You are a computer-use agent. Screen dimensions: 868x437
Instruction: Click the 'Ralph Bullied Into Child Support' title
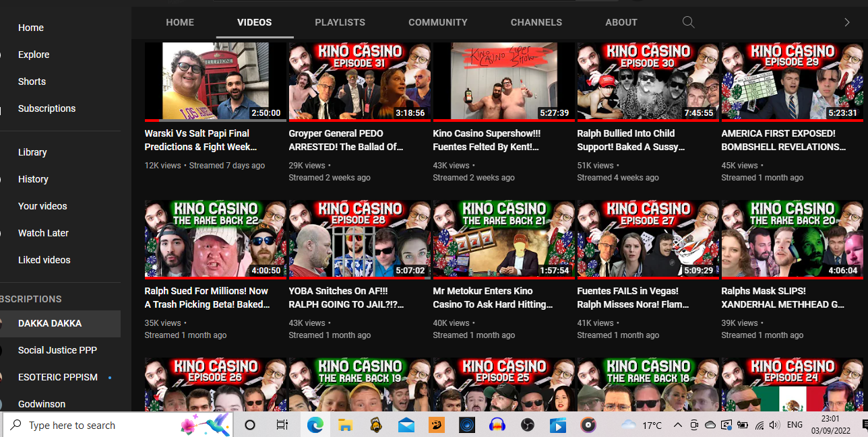pos(629,140)
